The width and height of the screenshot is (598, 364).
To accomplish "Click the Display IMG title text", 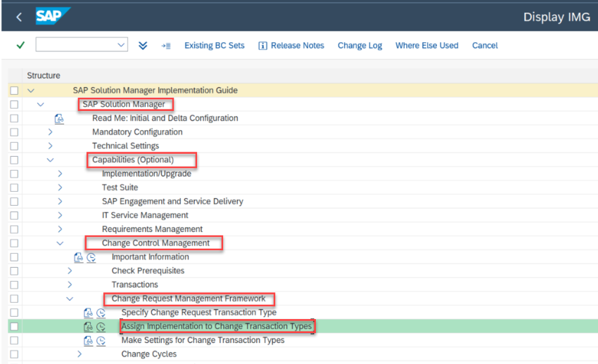I will click(x=556, y=17).
